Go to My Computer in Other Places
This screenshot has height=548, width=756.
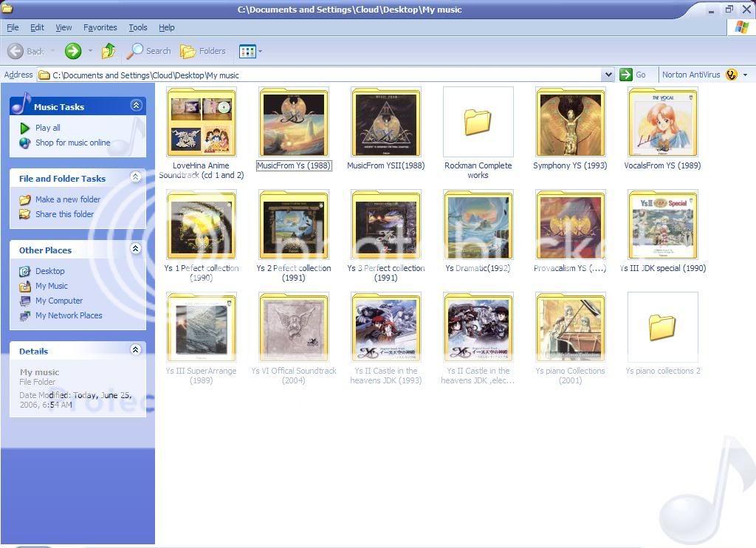pos(59,301)
